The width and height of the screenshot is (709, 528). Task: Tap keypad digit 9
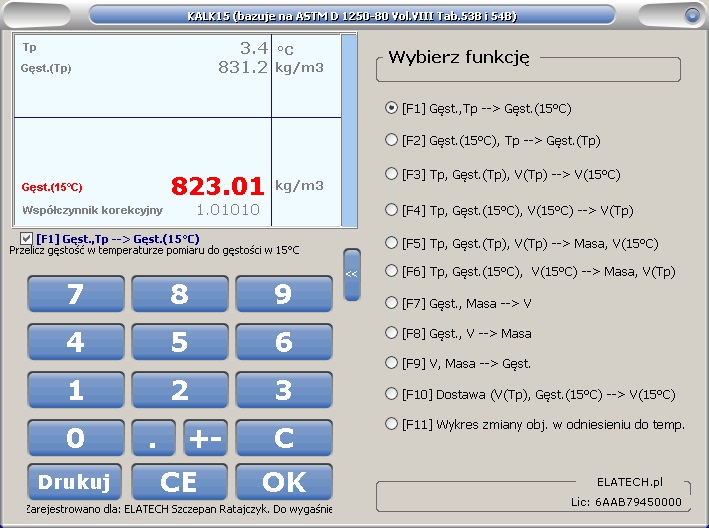[x=284, y=294]
